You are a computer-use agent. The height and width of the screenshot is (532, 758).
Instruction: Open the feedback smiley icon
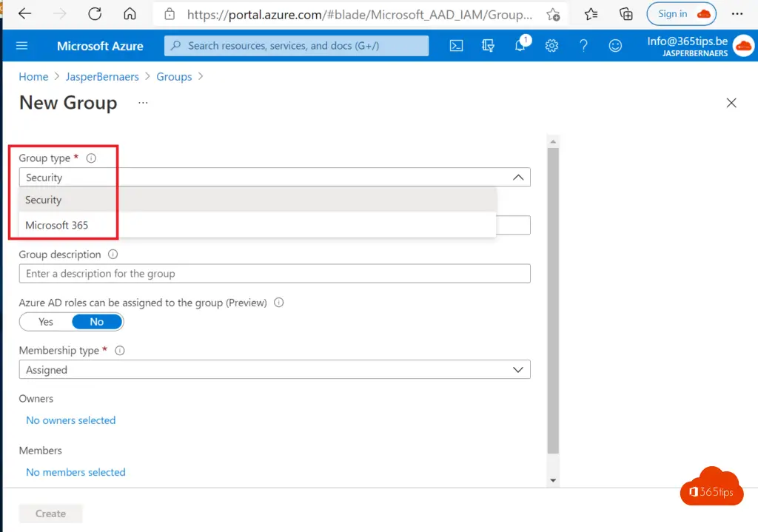pos(615,45)
